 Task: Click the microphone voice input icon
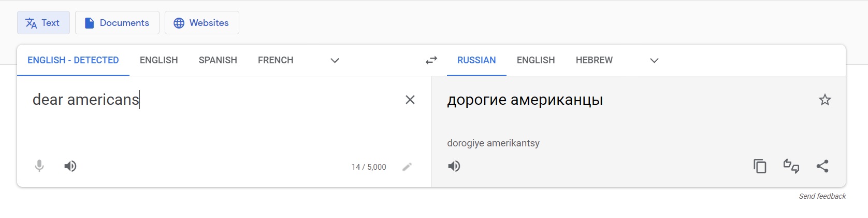pos(39,166)
